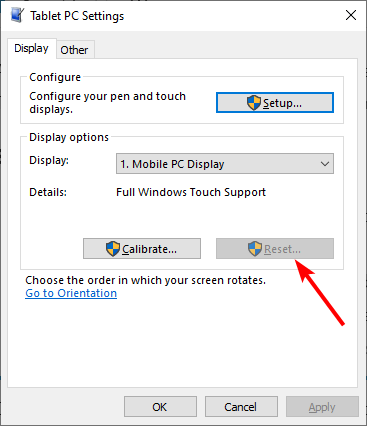Image resolution: width=367 pixels, height=426 pixels.
Task: Click the disabled Apply button
Action: (322, 407)
